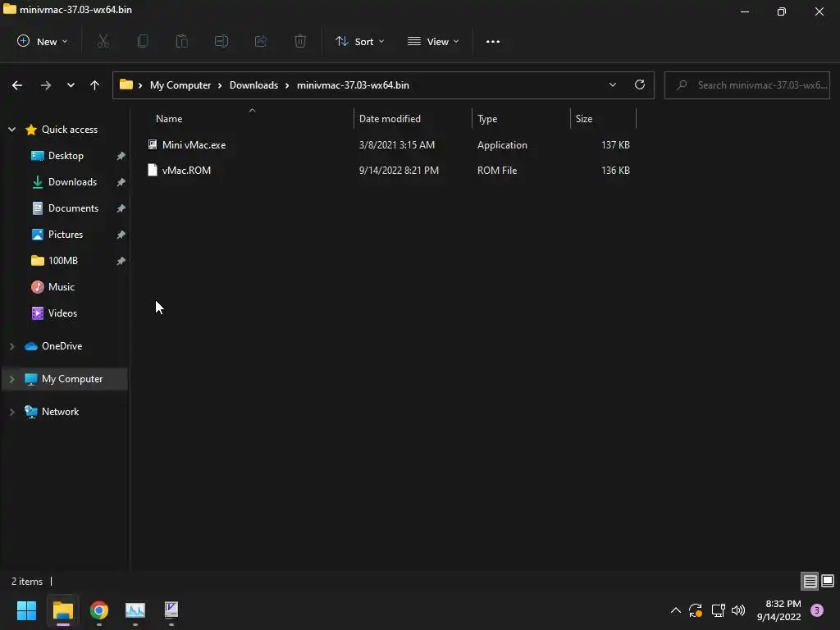
Task: Click minivmac-37.03-wx64.bin breadcrumb segment
Action: click(x=353, y=85)
